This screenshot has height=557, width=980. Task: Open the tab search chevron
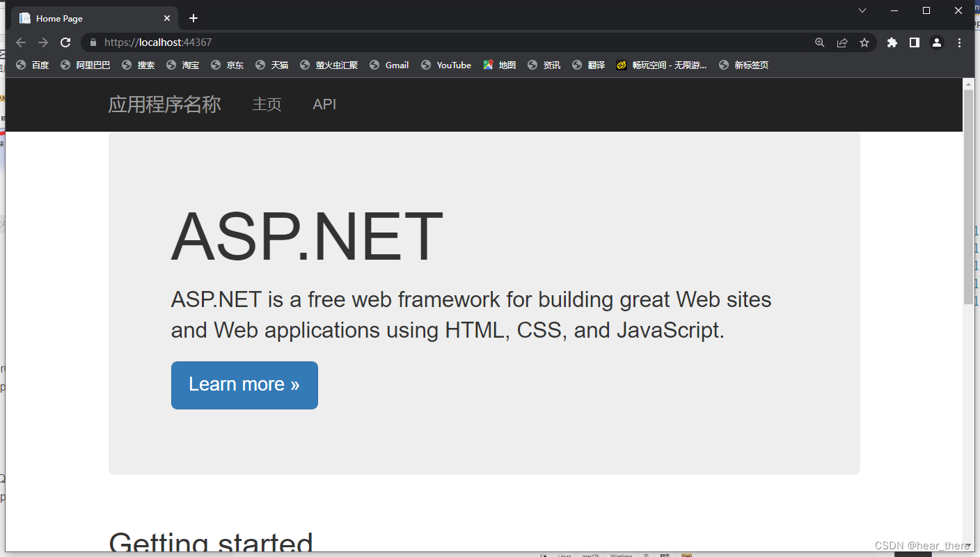pyautogui.click(x=862, y=10)
